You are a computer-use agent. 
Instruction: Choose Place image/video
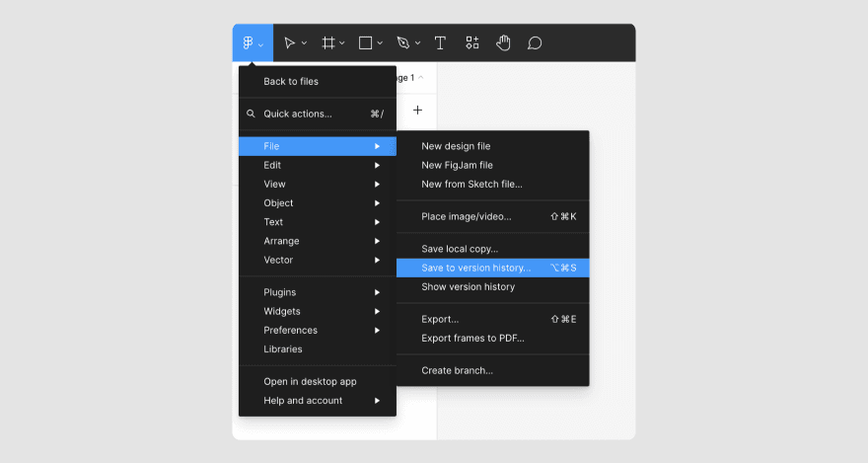(492, 216)
